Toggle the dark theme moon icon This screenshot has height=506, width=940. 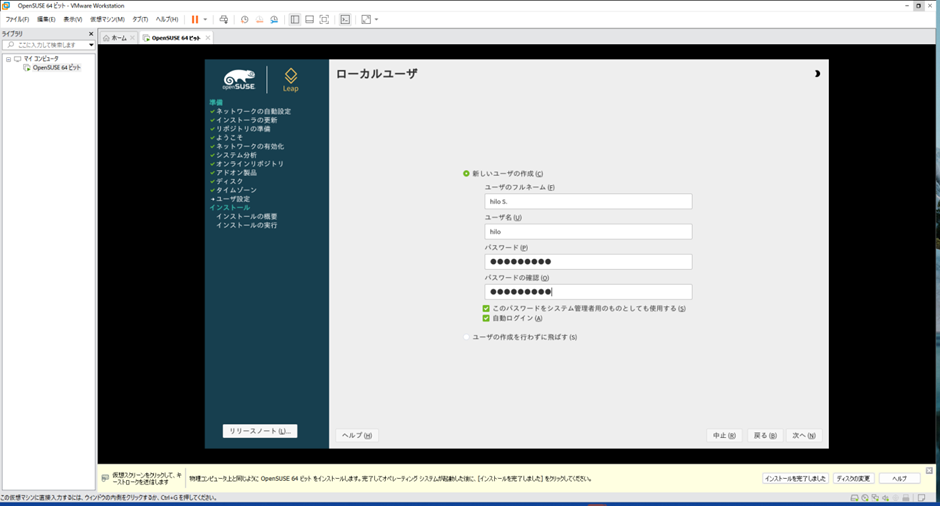coord(817,74)
